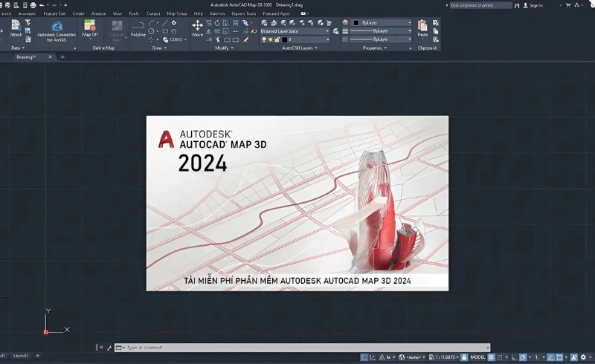Screen dimensions: 595x364
Task: Open the Unsaved Layer State dropdown
Action: tap(295, 31)
